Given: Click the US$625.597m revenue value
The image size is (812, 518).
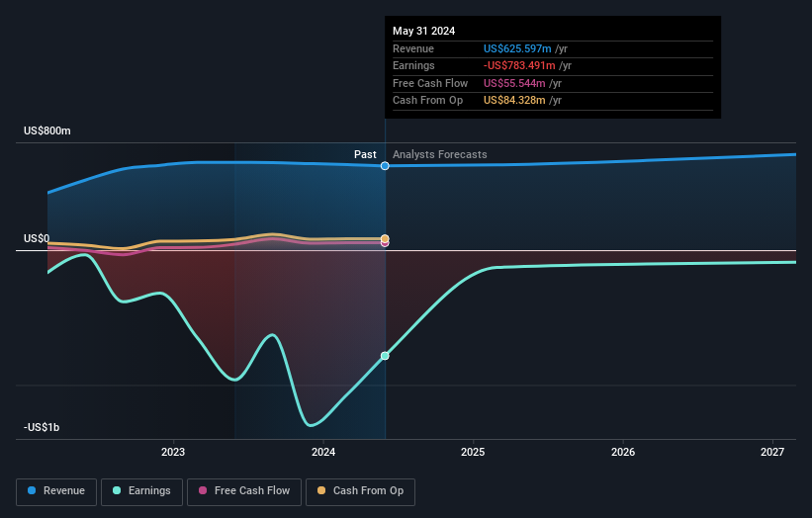Looking at the screenshot, I should tap(517, 48).
